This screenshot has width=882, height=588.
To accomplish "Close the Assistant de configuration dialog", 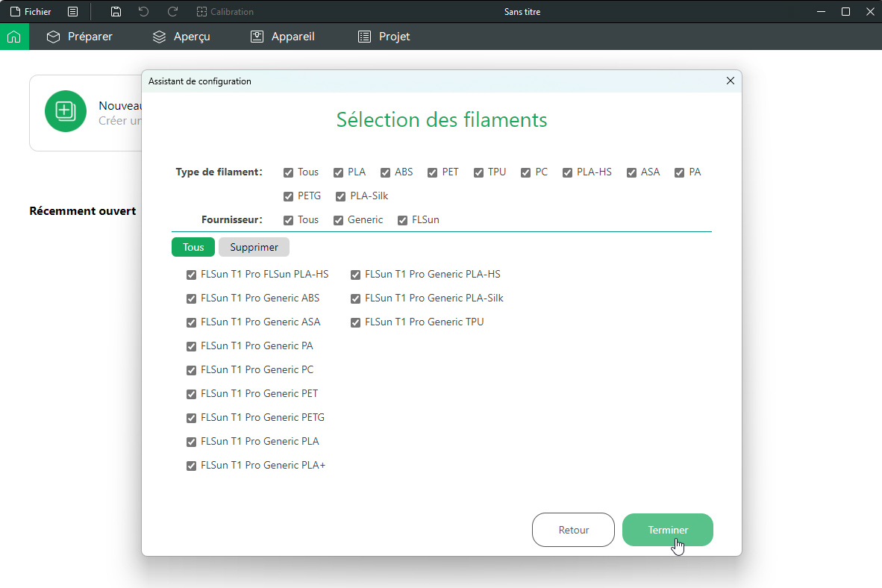I will (730, 81).
